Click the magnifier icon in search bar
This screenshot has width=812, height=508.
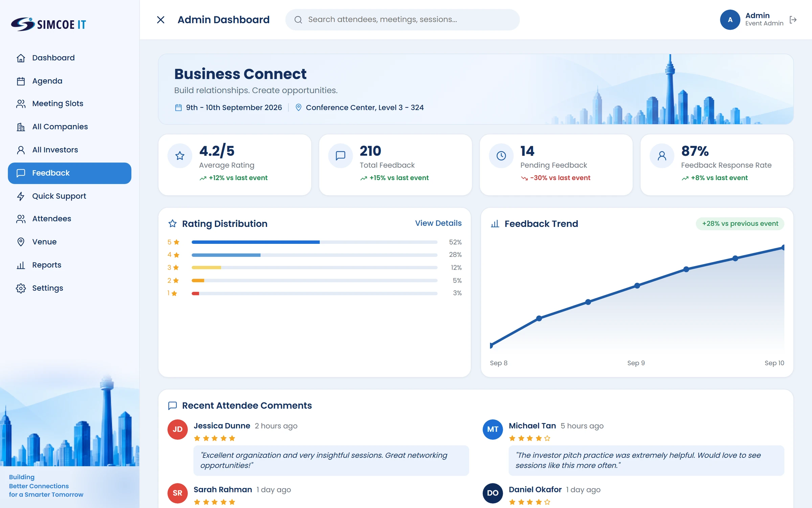[x=298, y=20]
